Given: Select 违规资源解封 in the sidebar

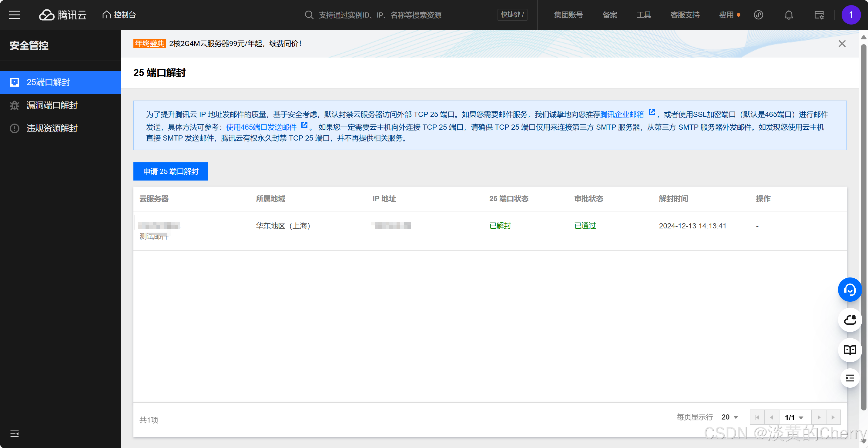Looking at the screenshot, I should [52, 128].
